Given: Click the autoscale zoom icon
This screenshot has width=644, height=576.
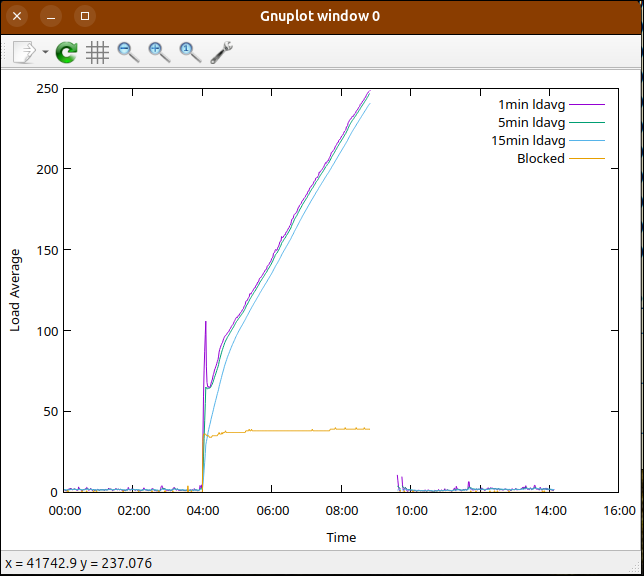Looking at the screenshot, I should coord(190,52).
